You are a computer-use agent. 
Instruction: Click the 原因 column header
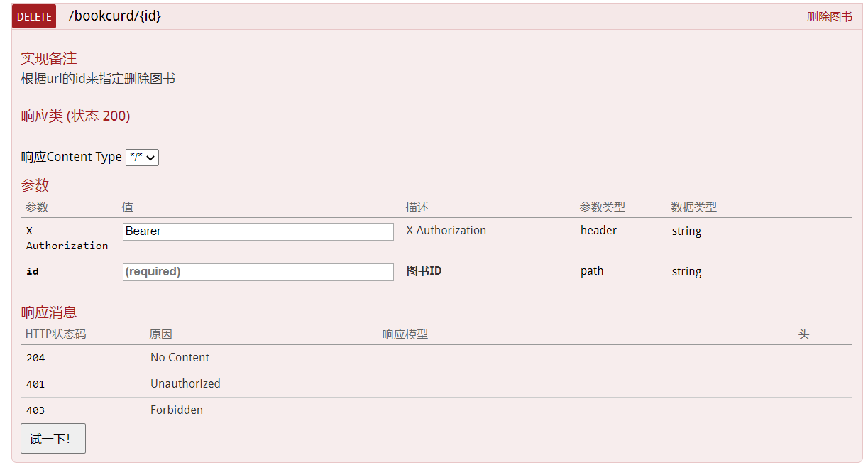pyautogui.click(x=161, y=334)
